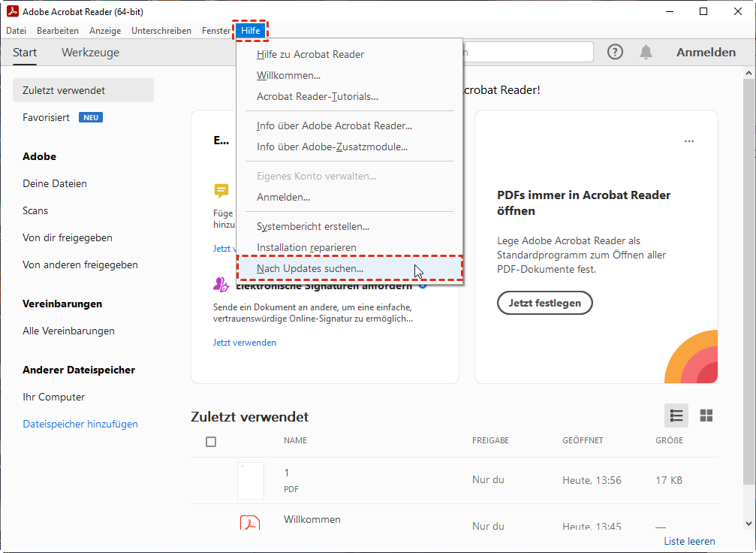
Task: Open the Unterschreiben menu
Action: (x=161, y=30)
